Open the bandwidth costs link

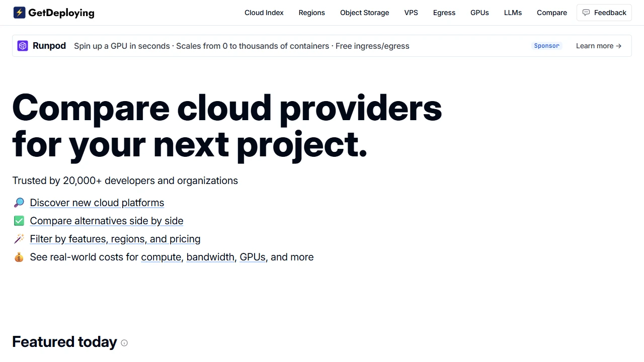point(210,257)
